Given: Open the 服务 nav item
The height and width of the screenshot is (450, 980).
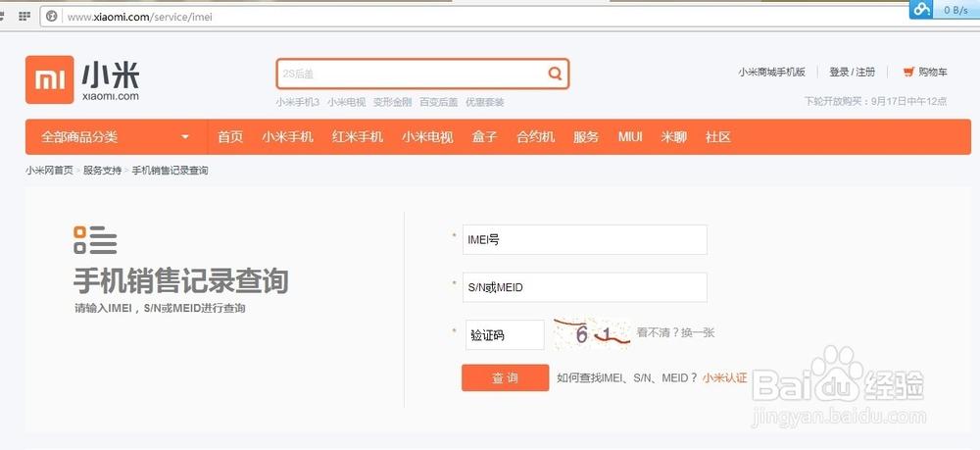Looking at the screenshot, I should coord(586,137).
